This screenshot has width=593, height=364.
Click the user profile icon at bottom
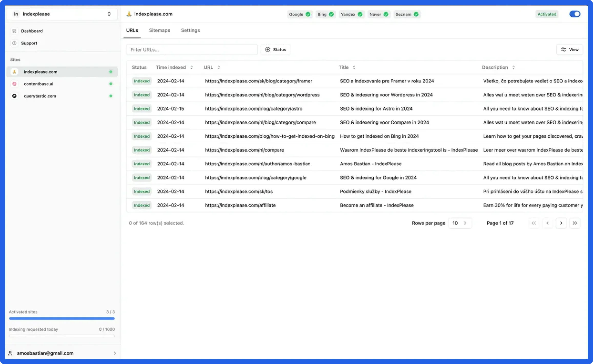click(10, 353)
